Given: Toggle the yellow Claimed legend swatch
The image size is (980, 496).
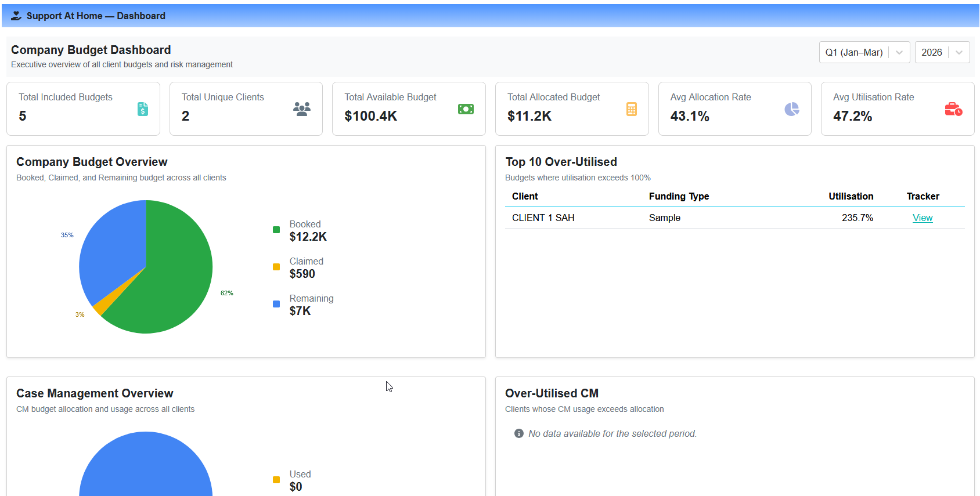Looking at the screenshot, I should point(276,267).
